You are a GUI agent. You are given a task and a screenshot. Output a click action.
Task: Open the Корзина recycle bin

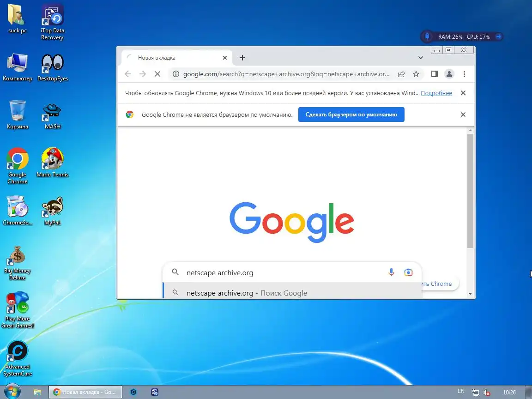(17, 115)
